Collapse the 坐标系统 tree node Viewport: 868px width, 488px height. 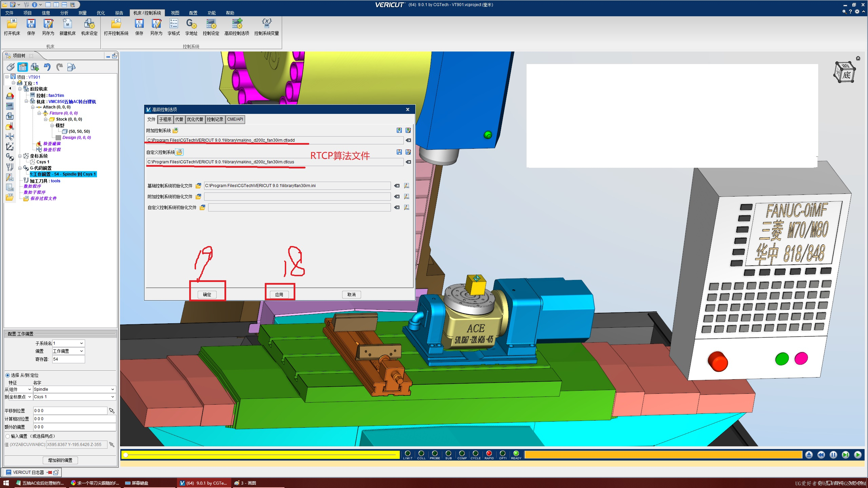pos(20,156)
